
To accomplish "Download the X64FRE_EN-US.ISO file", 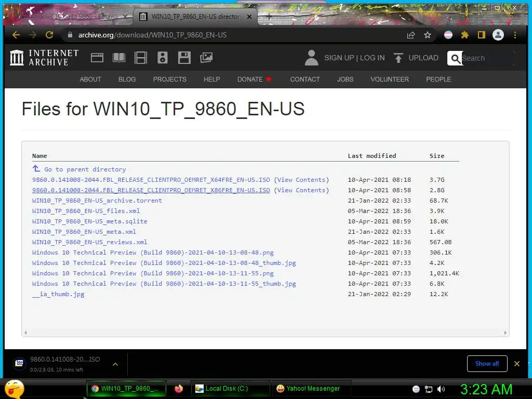I will [x=151, y=180].
